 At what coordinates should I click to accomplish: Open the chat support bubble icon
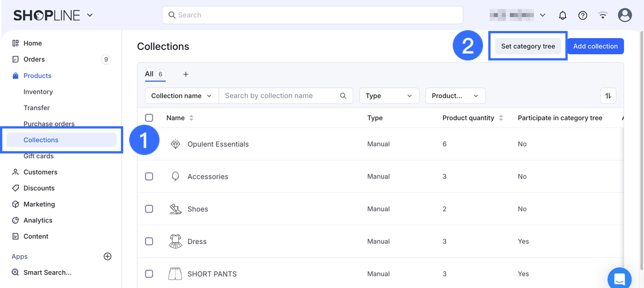pos(619,279)
